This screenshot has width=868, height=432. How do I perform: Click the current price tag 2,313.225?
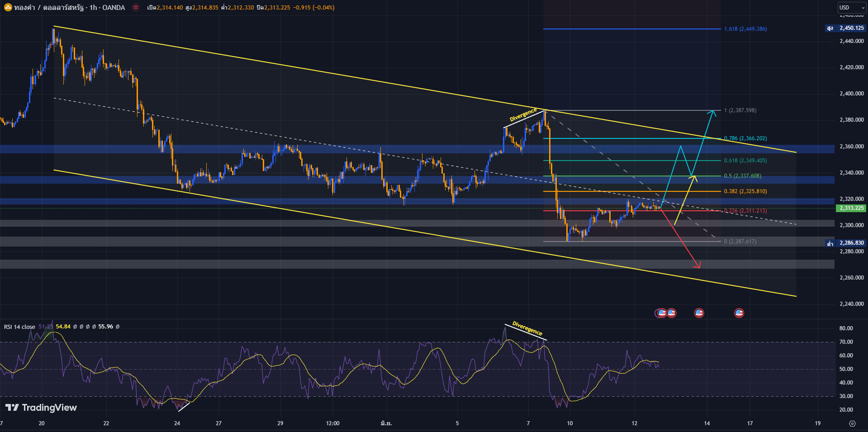coord(851,208)
